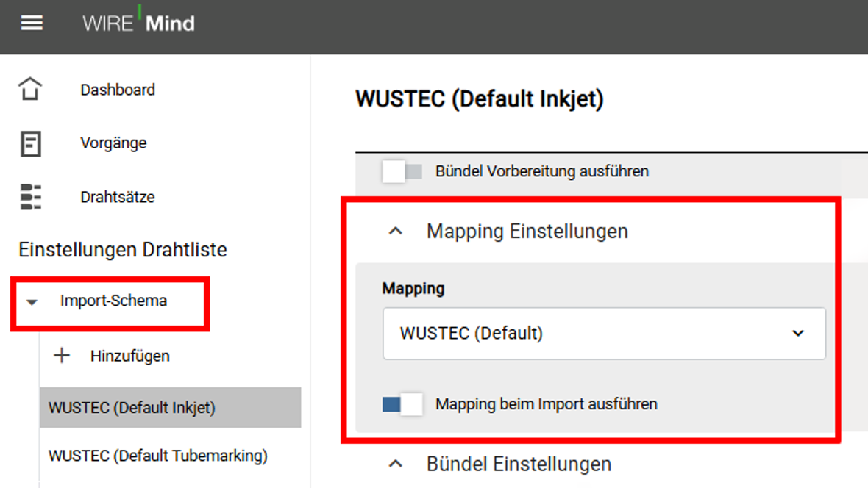The height and width of the screenshot is (488, 868).
Task: Click Hinzufügen to add schema
Action: (130, 356)
